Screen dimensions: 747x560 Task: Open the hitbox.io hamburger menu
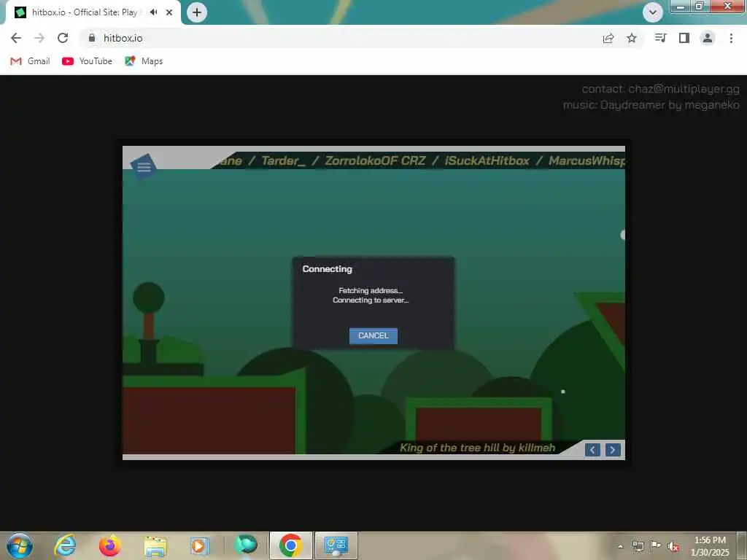point(144,167)
